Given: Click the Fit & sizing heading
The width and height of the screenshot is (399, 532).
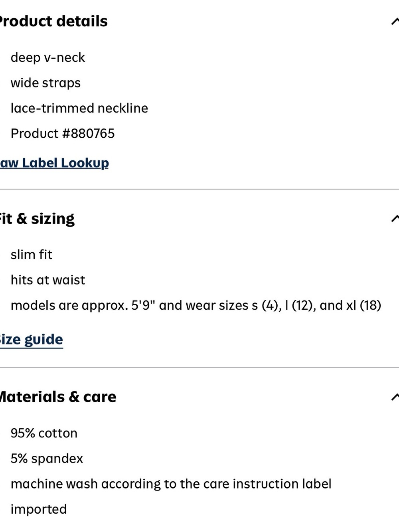Looking at the screenshot, I should pos(37,219).
